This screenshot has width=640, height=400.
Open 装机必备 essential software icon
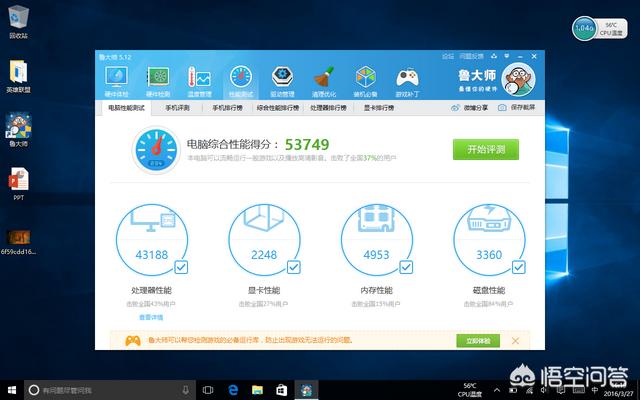[x=366, y=79]
